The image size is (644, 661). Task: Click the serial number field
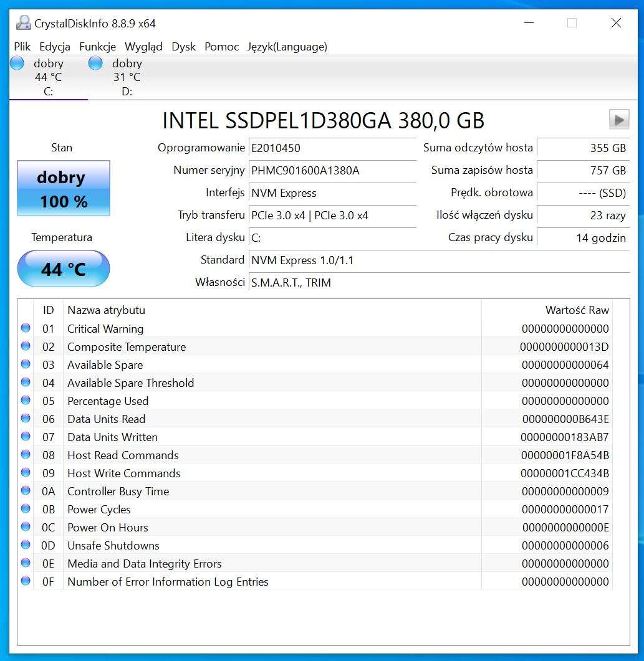point(332,171)
